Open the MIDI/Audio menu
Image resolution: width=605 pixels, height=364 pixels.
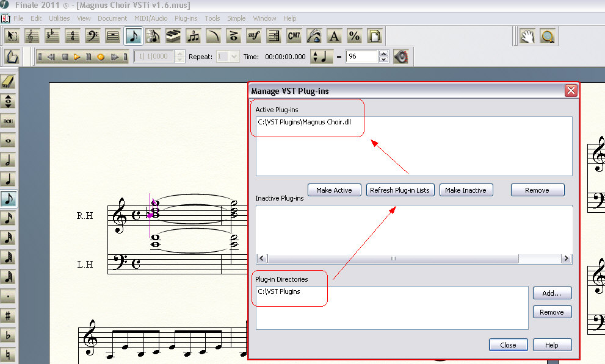point(151,18)
